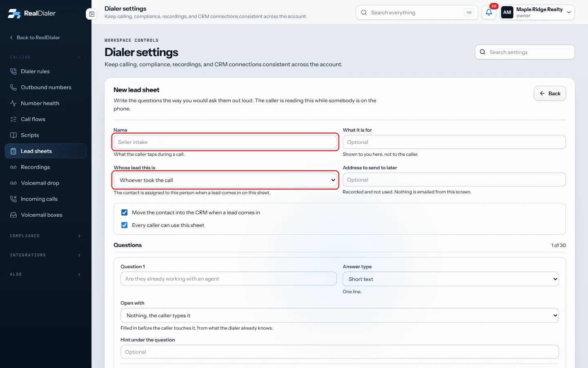Click the Scripts book icon

(13, 135)
